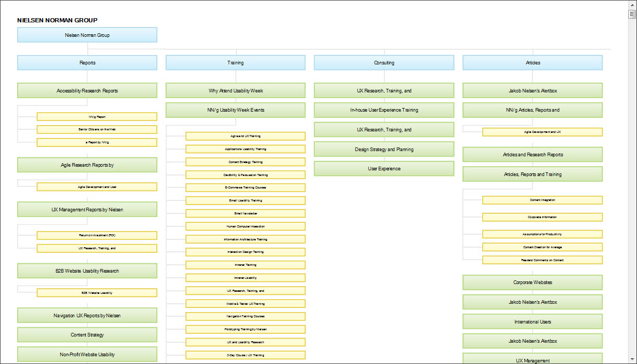Open Non-Profit Website Usability node
Viewport: 637px width, 364px height.
coord(87,354)
